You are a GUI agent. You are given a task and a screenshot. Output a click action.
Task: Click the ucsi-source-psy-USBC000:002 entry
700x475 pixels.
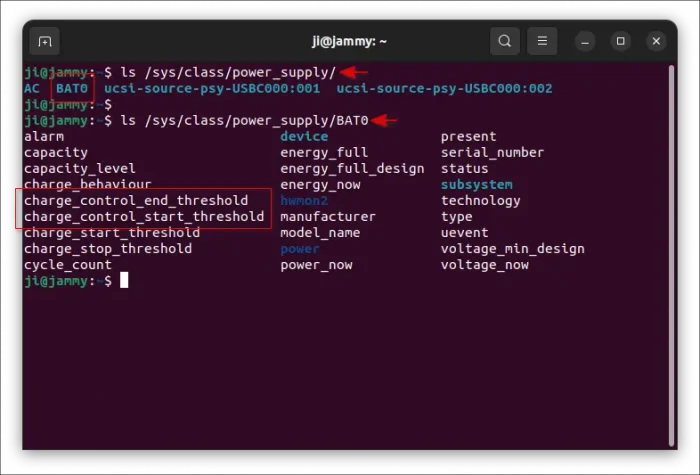point(444,88)
